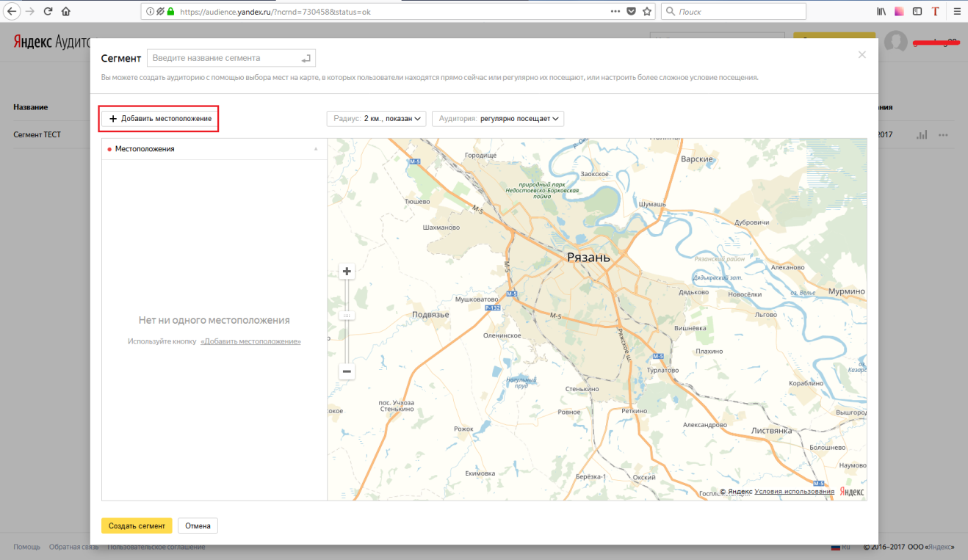Focus the browser Поиск search box
This screenshot has width=968, height=560.
point(734,12)
